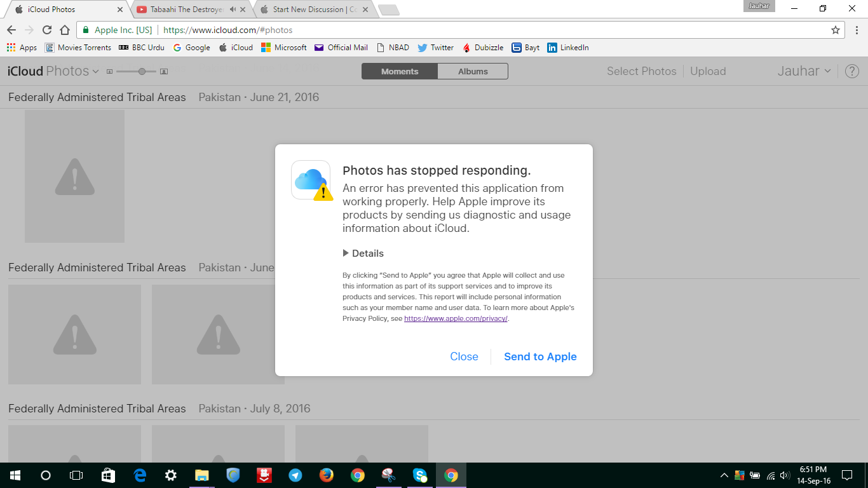This screenshot has width=868, height=488.
Task: Open Skype from the taskbar
Action: [420, 475]
